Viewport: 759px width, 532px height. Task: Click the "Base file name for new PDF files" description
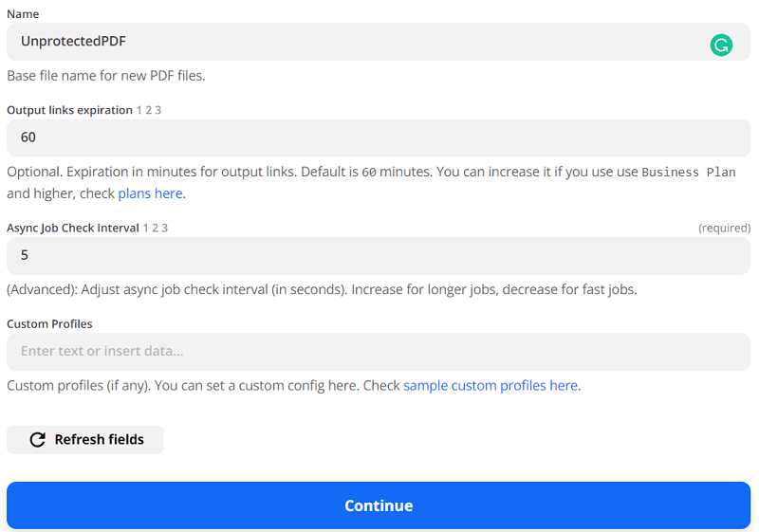pos(106,76)
